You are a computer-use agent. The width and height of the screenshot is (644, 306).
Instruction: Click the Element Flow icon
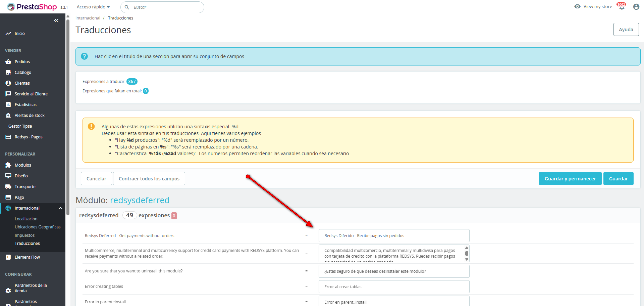[x=8, y=257]
